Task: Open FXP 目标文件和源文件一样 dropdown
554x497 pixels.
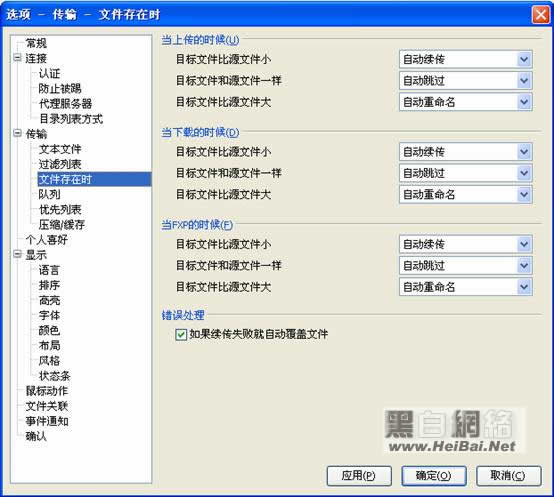Action: tap(466, 266)
